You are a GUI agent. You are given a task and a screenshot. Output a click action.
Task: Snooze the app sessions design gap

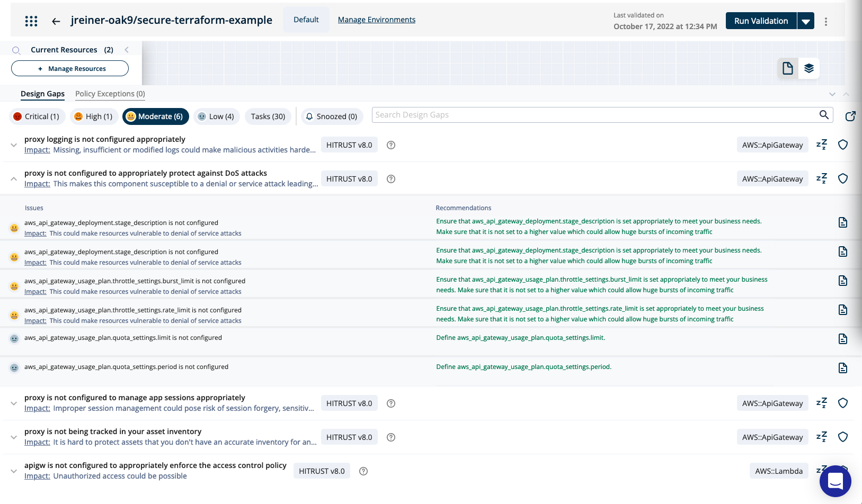pos(822,403)
